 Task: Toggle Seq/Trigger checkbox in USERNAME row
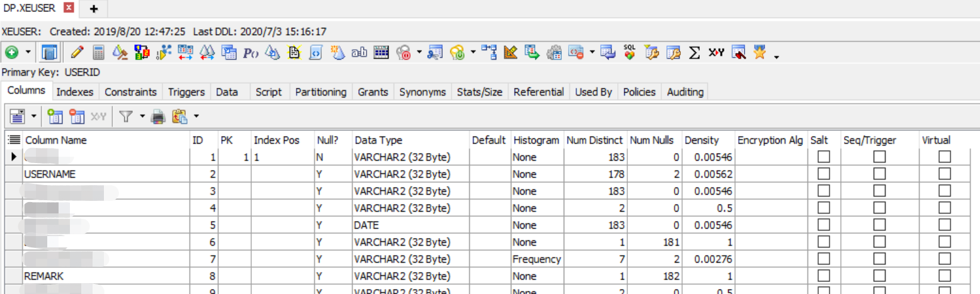click(879, 174)
